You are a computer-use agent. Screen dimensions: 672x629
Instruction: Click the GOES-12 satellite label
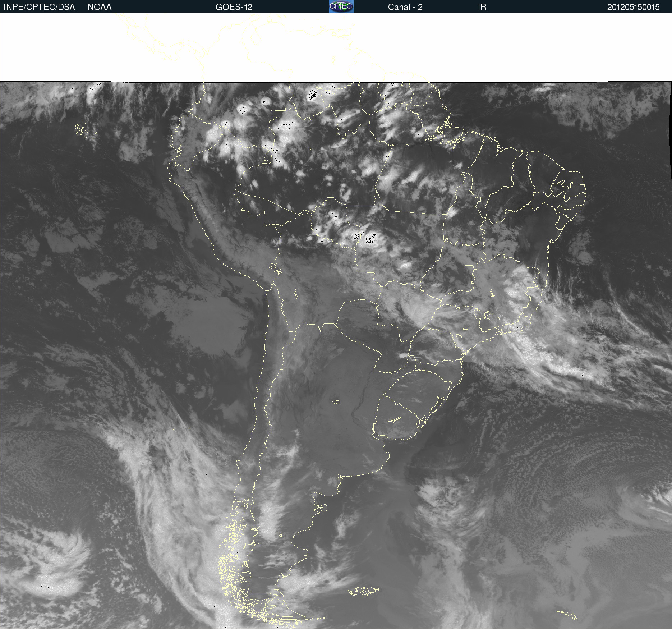234,7
